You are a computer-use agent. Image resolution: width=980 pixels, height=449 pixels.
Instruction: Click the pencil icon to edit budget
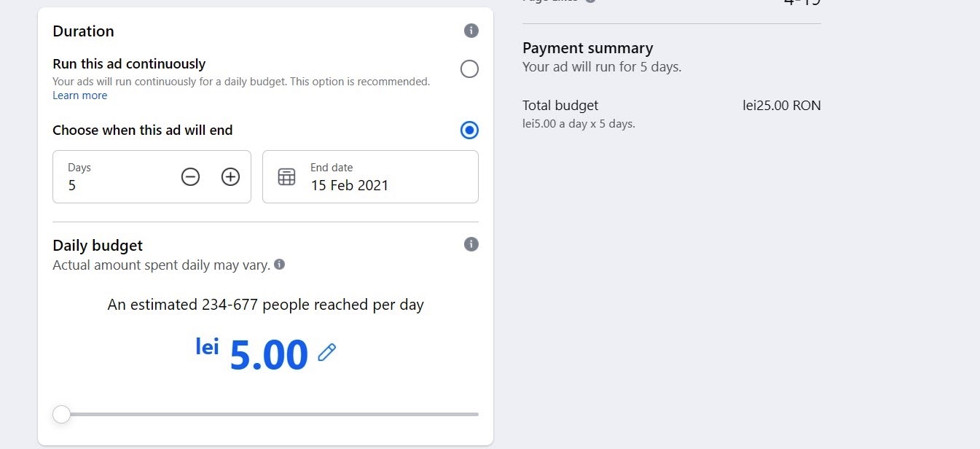click(x=327, y=353)
